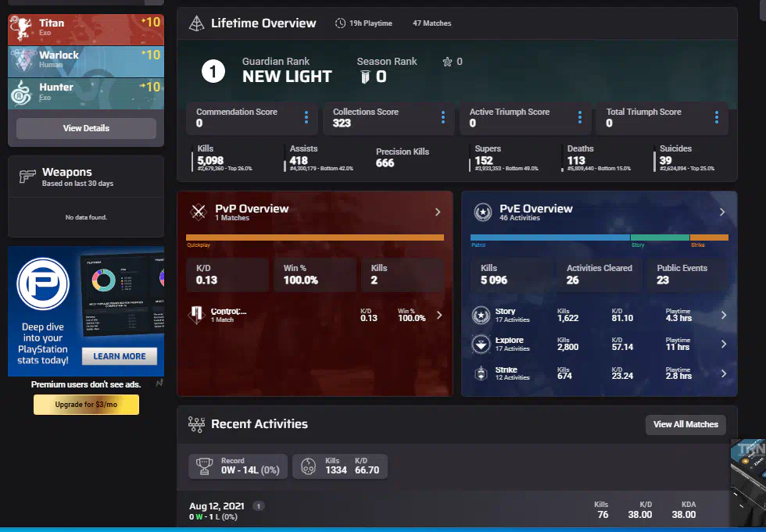
Task: Click the Strike activity icon
Action: [481, 373]
